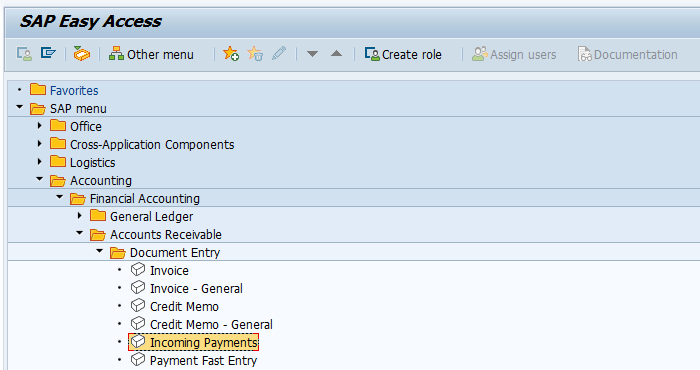This screenshot has height=370, width=700.
Task: Click the Invoice - General cube icon
Action: (138, 287)
